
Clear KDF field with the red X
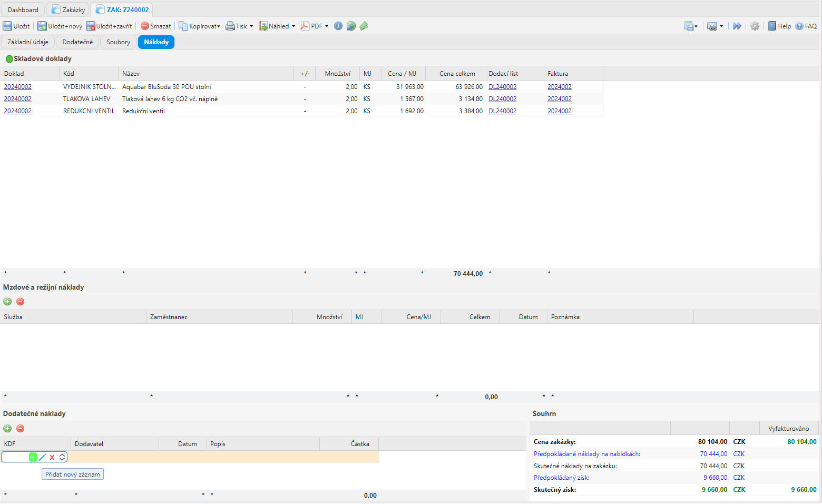tap(52, 457)
